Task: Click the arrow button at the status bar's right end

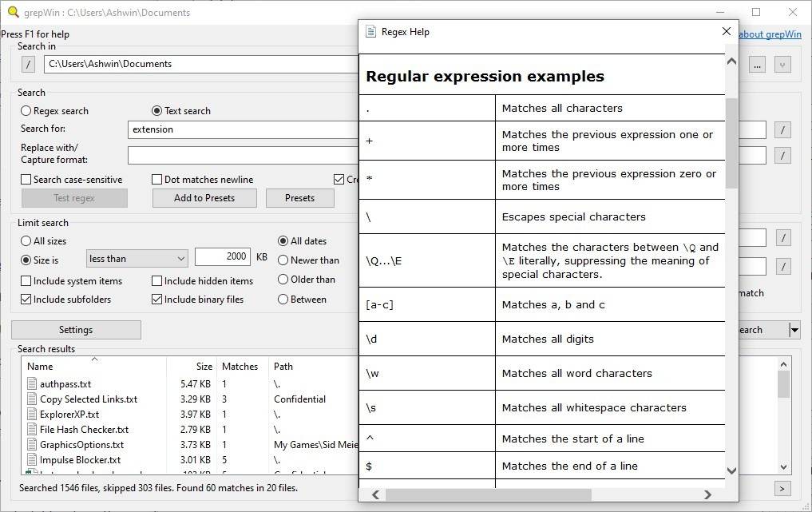Action: 782,488
